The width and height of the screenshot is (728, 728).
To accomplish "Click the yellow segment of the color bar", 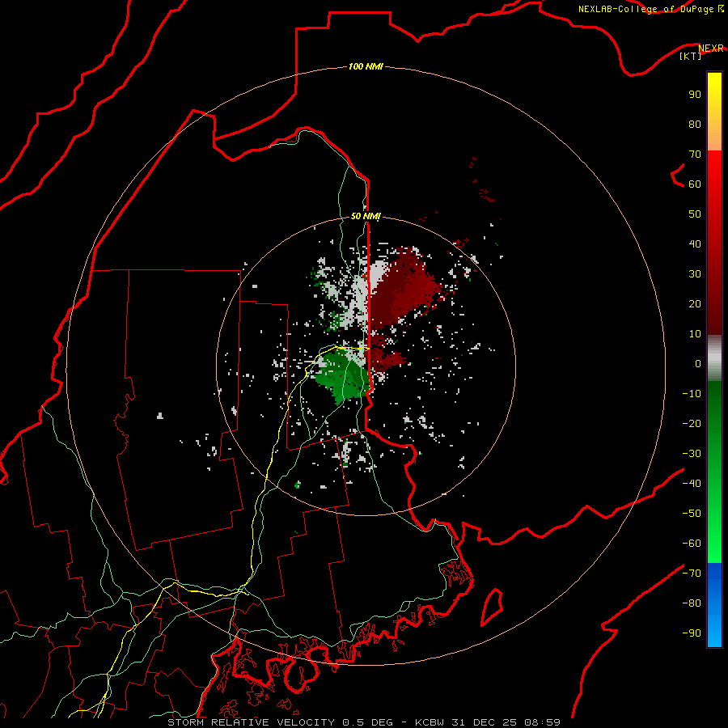I will point(714,112).
